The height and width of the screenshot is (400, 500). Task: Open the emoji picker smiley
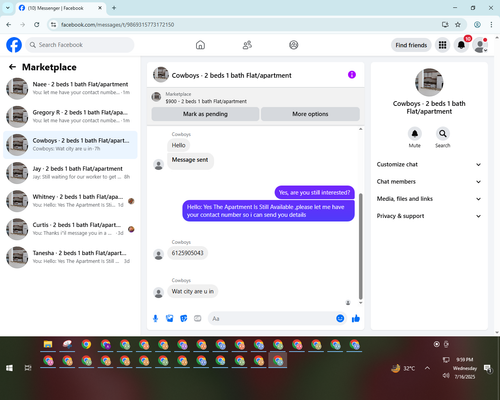(340, 319)
